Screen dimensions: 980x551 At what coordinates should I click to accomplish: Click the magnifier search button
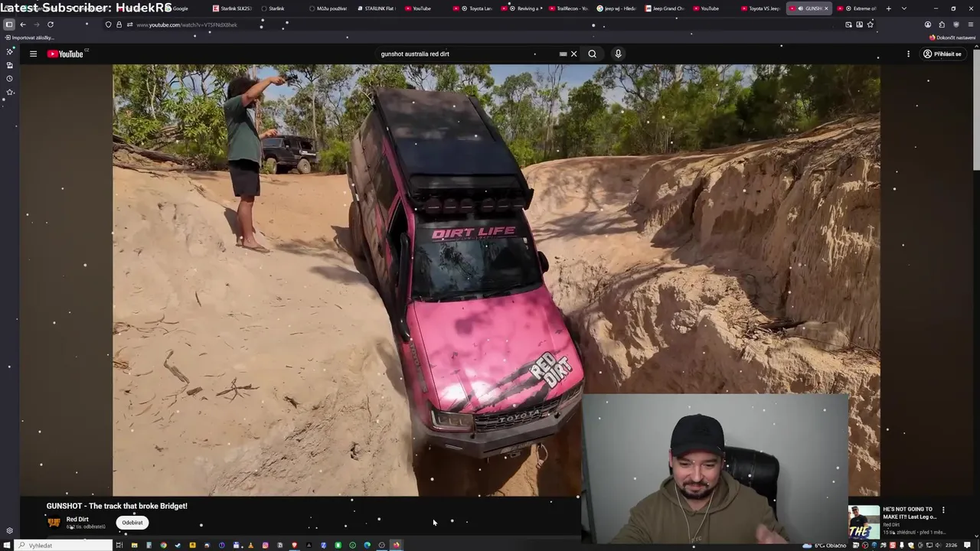point(592,54)
